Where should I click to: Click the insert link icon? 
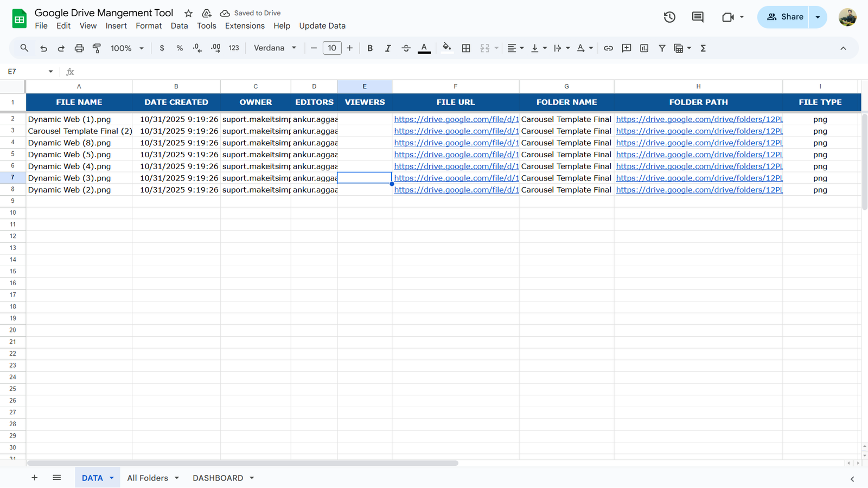click(x=608, y=48)
